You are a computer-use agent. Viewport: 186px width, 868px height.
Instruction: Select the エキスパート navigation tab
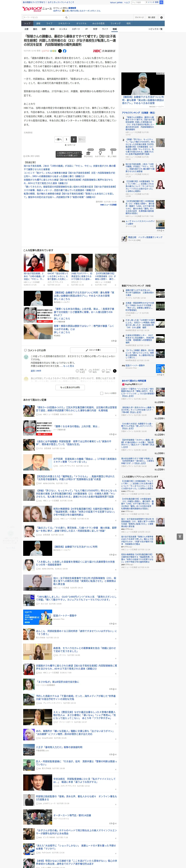point(64,24)
